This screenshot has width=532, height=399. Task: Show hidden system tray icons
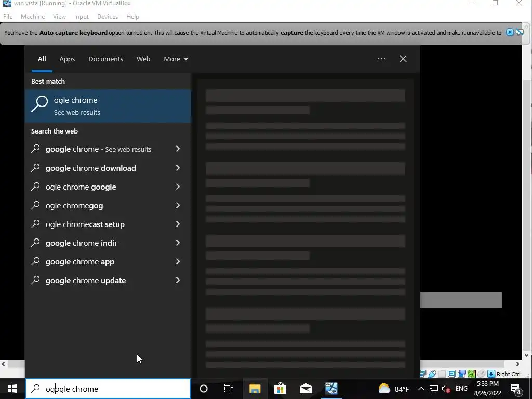pos(421,389)
